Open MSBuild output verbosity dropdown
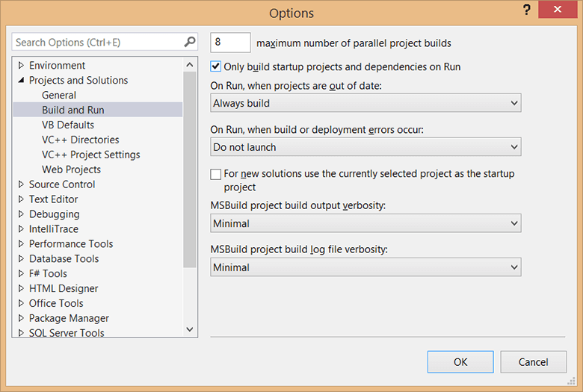Viewport: 583px width, 392px height. [x=365, y=223]
